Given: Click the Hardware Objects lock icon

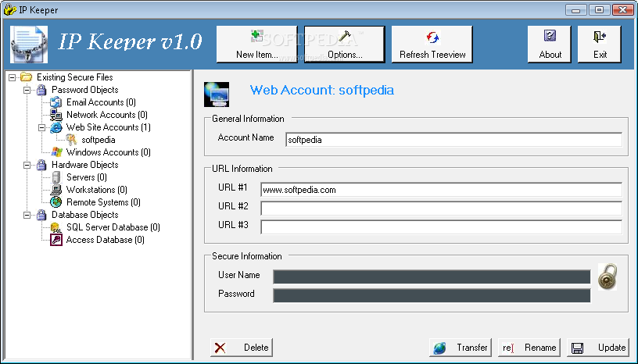Looking at the screenshot, I should (x=41, y=165).
